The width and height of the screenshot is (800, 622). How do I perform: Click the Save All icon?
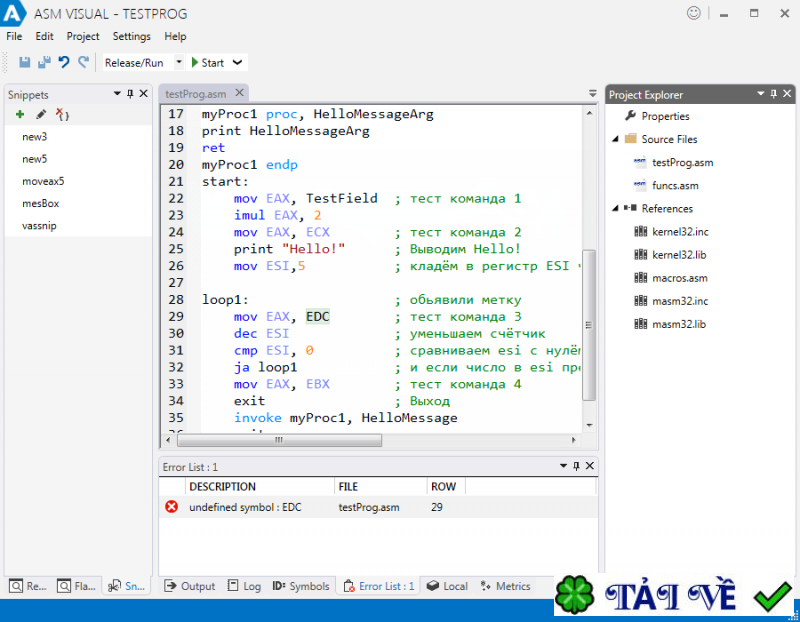tap(44, 62)
